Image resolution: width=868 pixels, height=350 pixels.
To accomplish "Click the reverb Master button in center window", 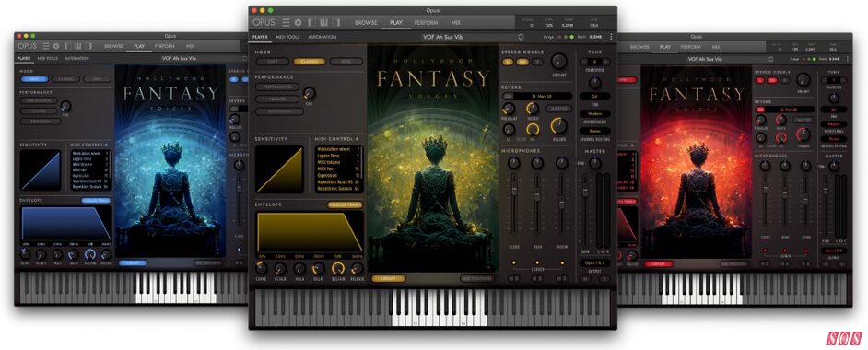I will point(558,109).
